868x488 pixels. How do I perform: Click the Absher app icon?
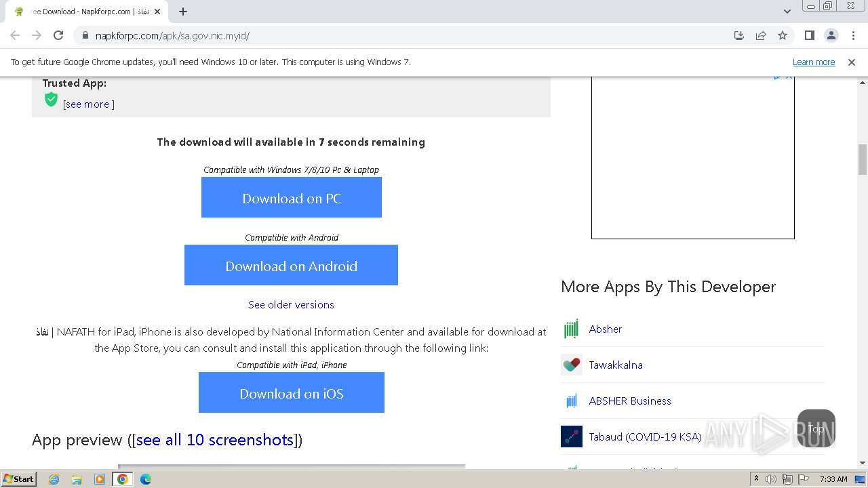572,329
